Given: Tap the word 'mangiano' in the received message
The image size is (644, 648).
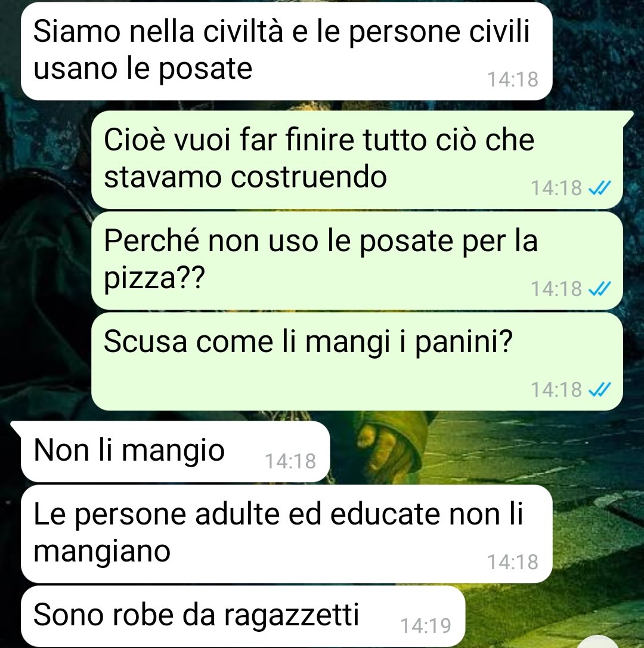Looking at the screenshot, I should click(101, 552).
